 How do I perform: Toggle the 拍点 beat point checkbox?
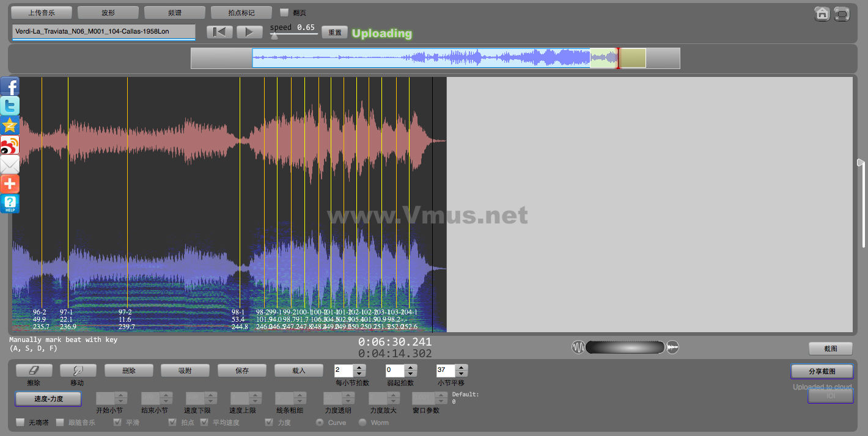click(x=172, y=422)
